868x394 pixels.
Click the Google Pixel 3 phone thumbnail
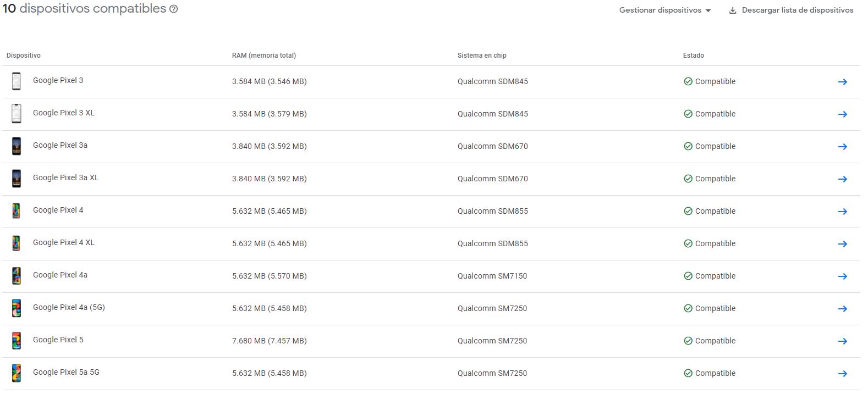[x=17, y=81]
